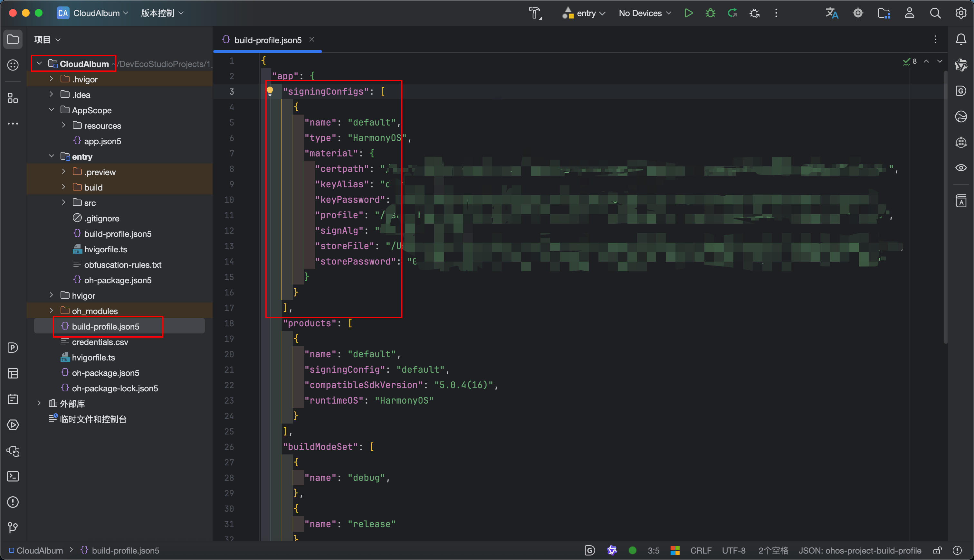Open the Git tool window icon
Viewport: 974px width, 560px height.
[x=13, y=527]
